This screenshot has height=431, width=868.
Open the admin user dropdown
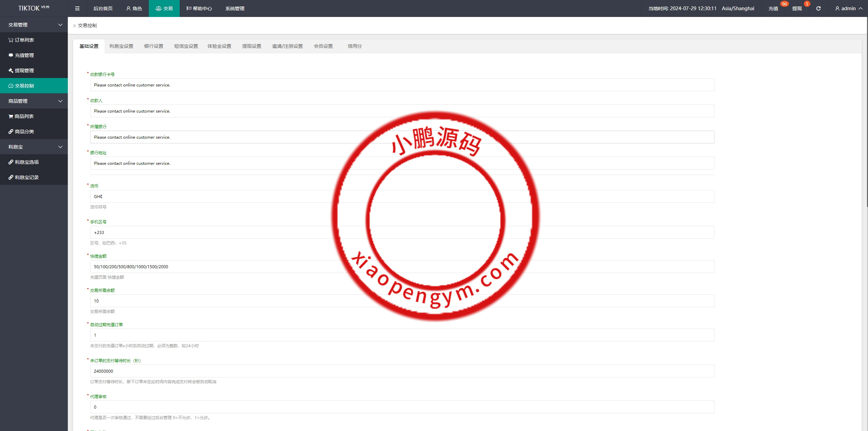(x=849, y=8)
